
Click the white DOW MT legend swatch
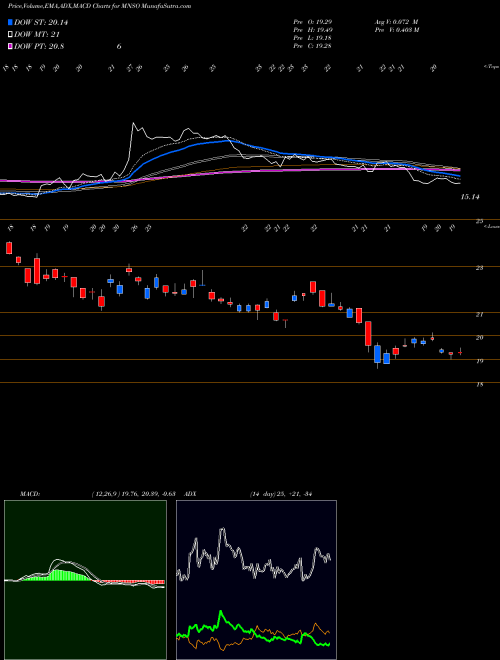click(x=10, y=35)
